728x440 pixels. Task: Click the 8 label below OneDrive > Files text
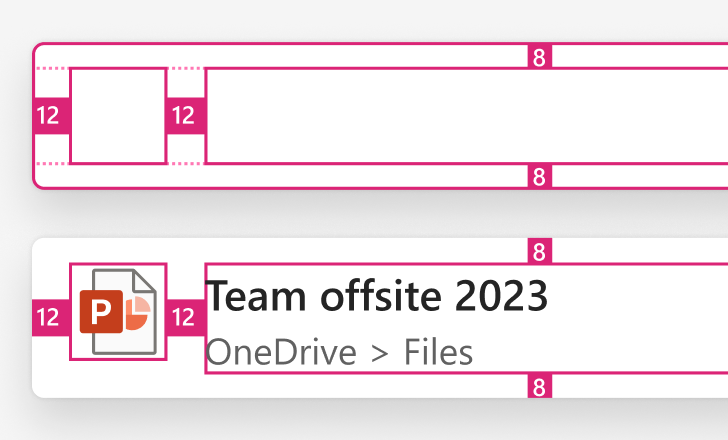coord(540,385)
